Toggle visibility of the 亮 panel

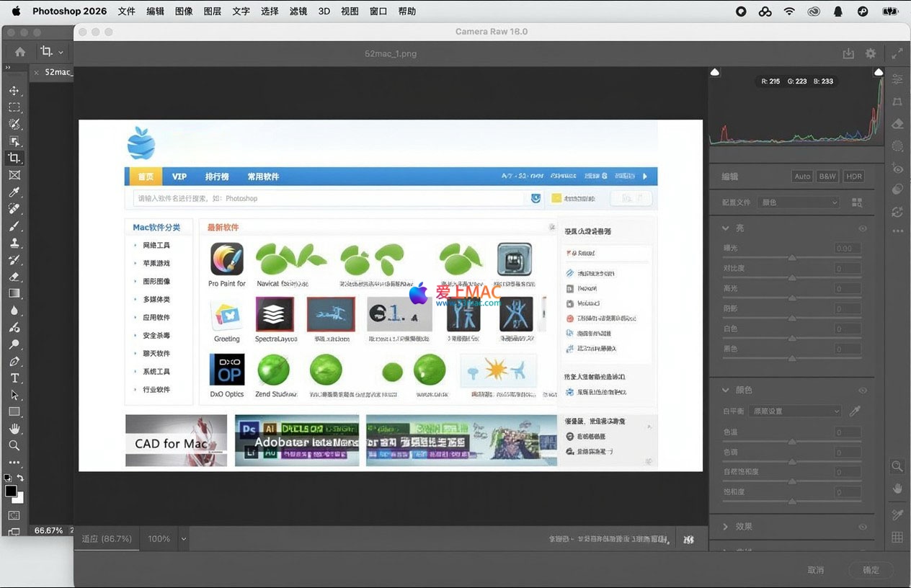[x=862, y=228]
